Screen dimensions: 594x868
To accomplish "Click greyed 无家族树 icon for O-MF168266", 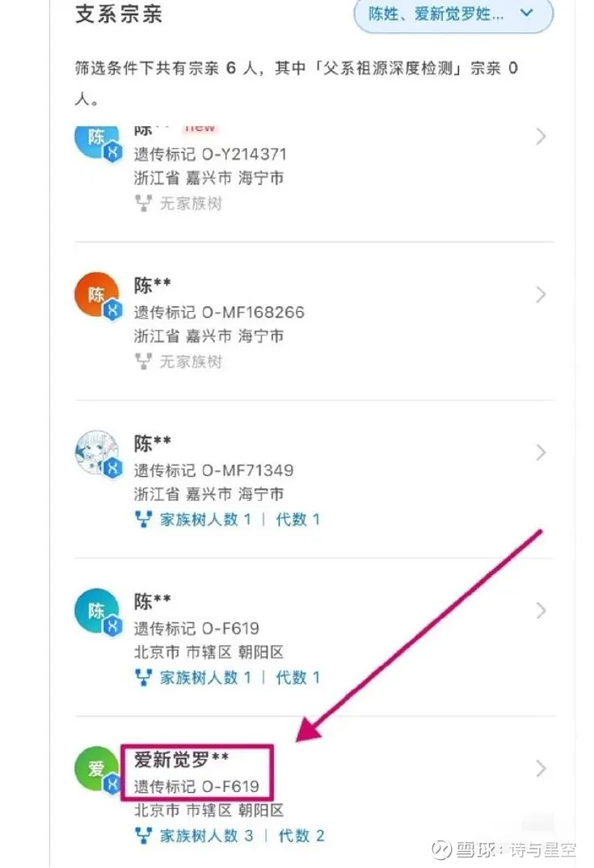I will (x=143, y=361).
